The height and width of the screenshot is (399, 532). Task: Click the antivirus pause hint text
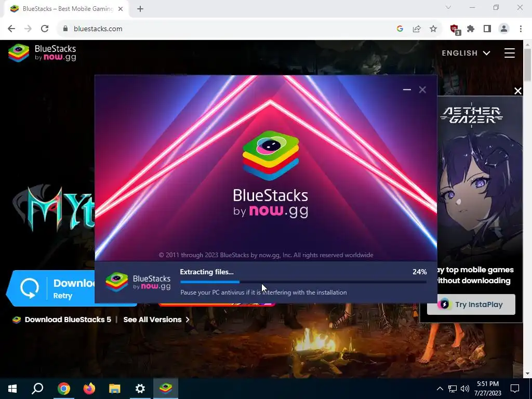point(263,292)
